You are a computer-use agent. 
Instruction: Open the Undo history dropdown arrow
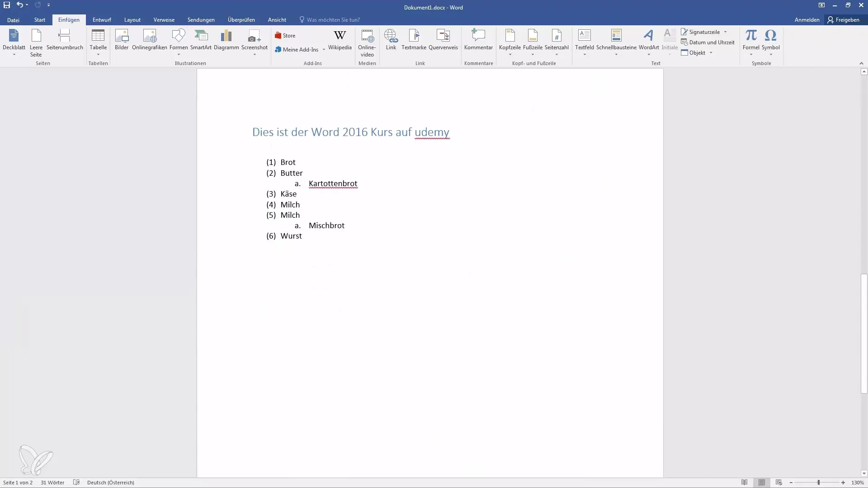point(27,5)
